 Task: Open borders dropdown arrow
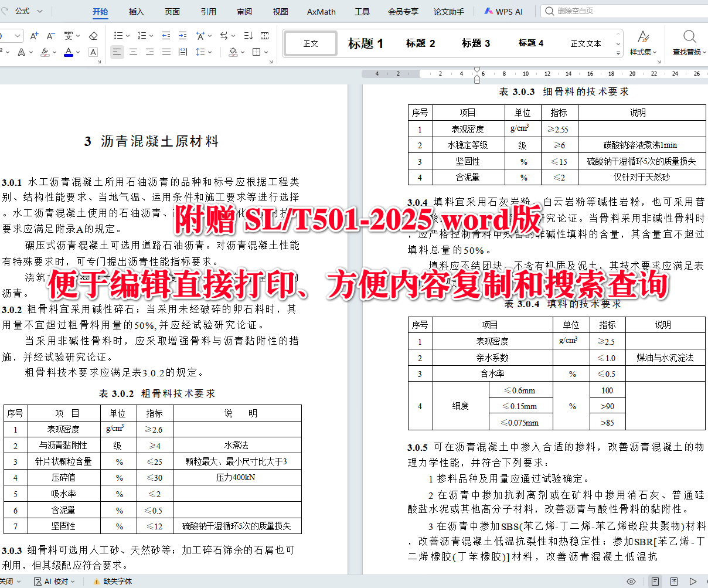[x=265, y=52]
